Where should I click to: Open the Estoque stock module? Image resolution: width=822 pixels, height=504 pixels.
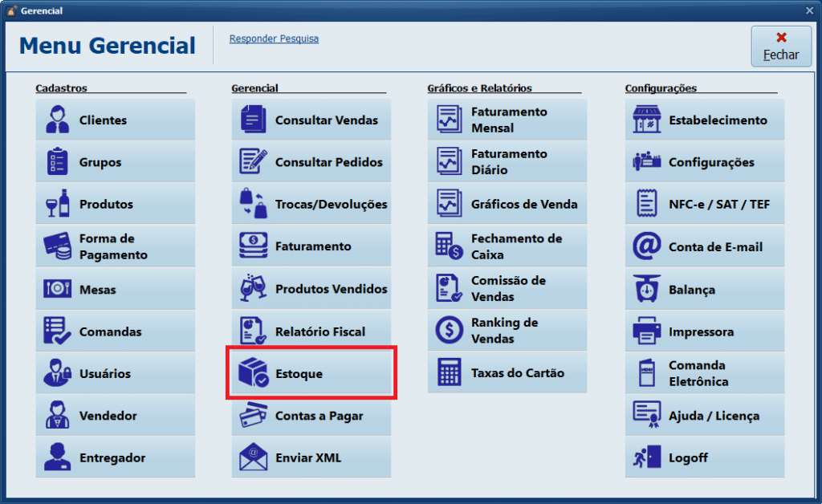[x=311, y=374]
